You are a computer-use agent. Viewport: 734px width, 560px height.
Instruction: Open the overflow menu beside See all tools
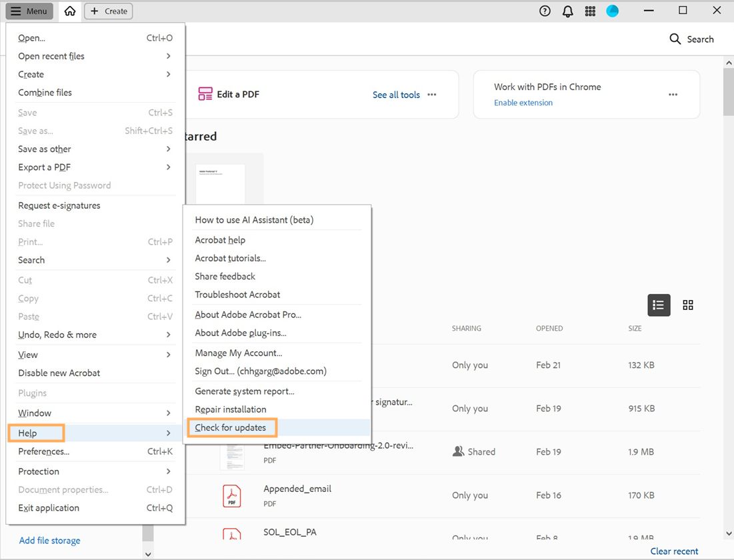click(431, 95)
